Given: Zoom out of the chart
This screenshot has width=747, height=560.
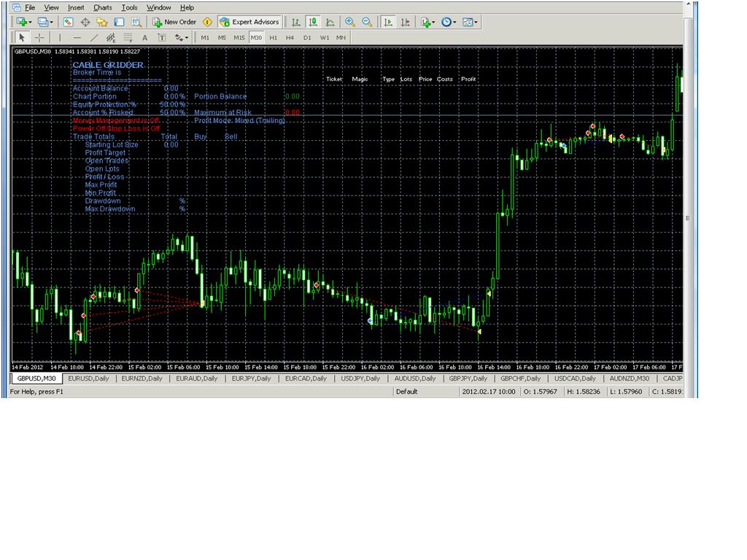Looking at the screenshot, I should (367, 22).
